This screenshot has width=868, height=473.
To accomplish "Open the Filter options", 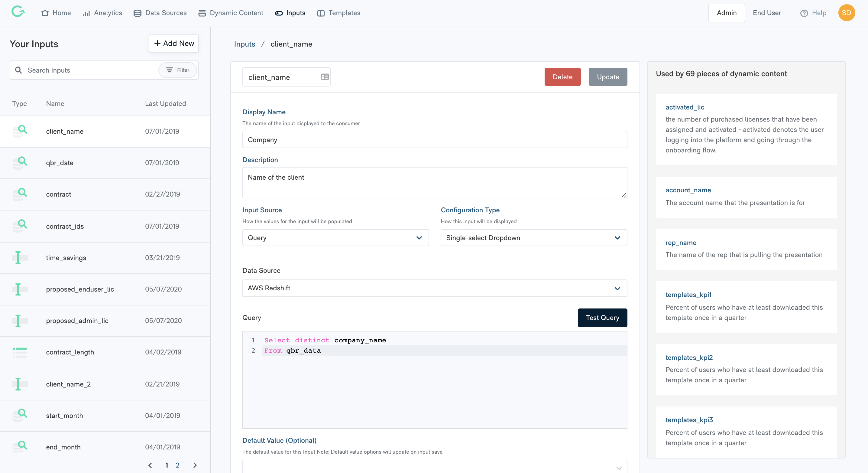I will click(x=178, y=70).
